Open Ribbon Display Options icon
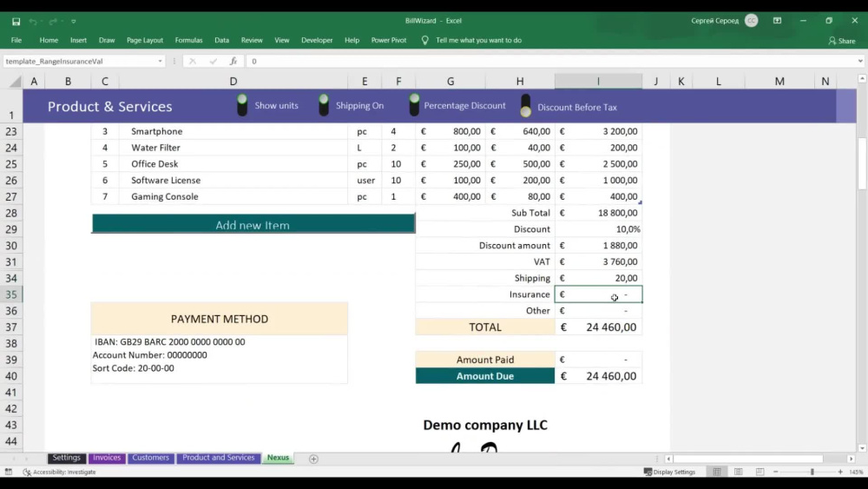Screen dimensions: 868x489 pyautogui.click(x=777, y=21)
